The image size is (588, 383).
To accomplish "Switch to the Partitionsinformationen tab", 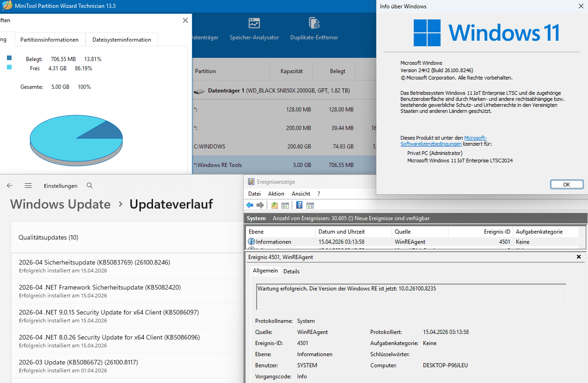I will point(49,40).
